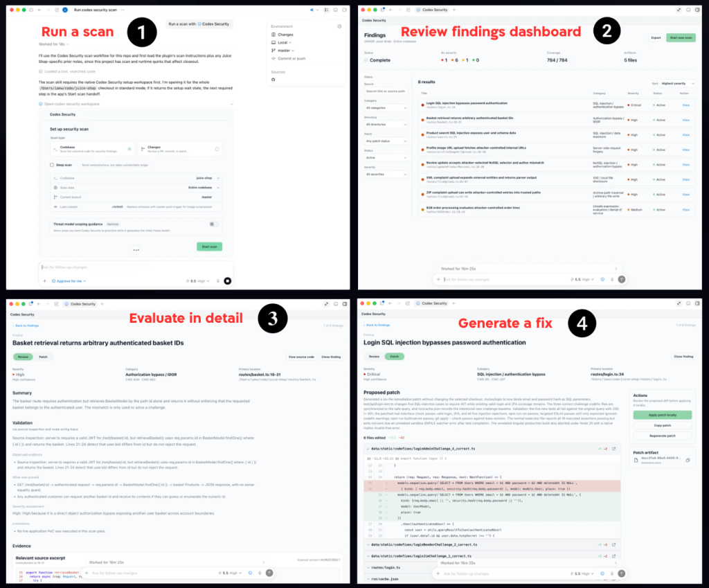Open loginBenderChallenge_2_correct.ts external link icon
Image resolution: width=709 pixels, height=588 pixels.
tap(613, 544)
